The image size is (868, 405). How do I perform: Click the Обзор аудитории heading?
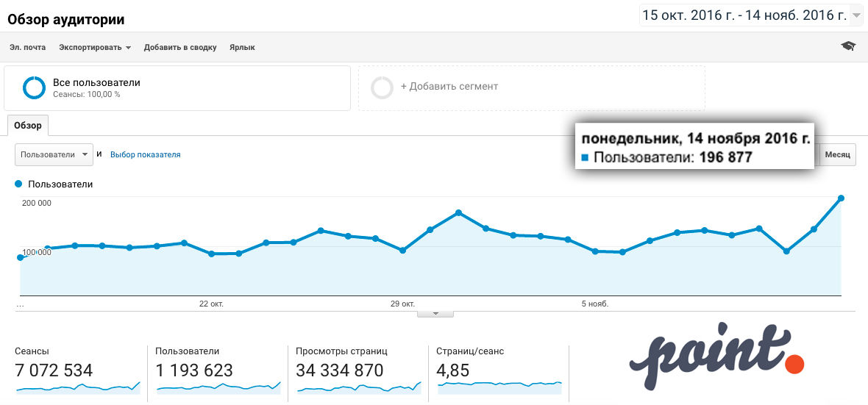[66, 20]
